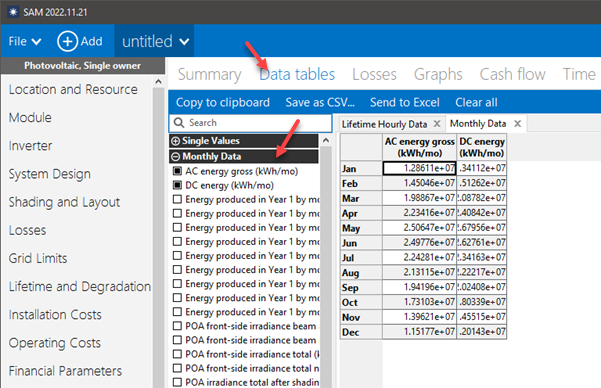Check first POA front-side irradiance beam checkbox
The height and width of the screenshot is (388, 601).
coord(177,326)
